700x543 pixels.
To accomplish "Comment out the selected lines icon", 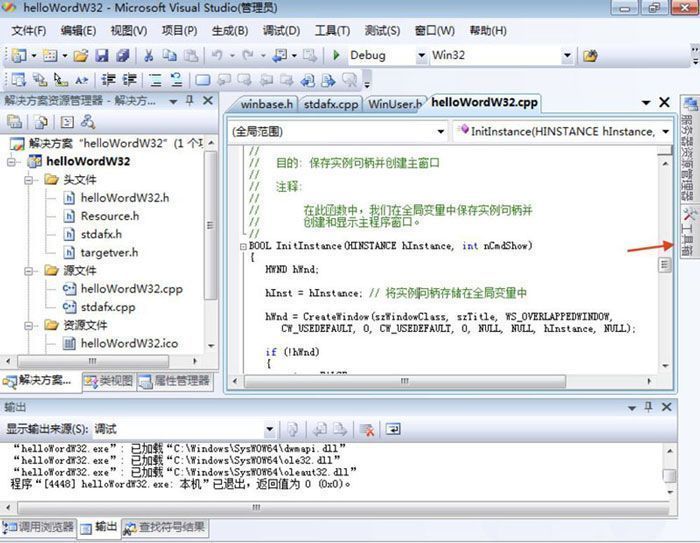I will pyautogui.click(x=155, y=80).
